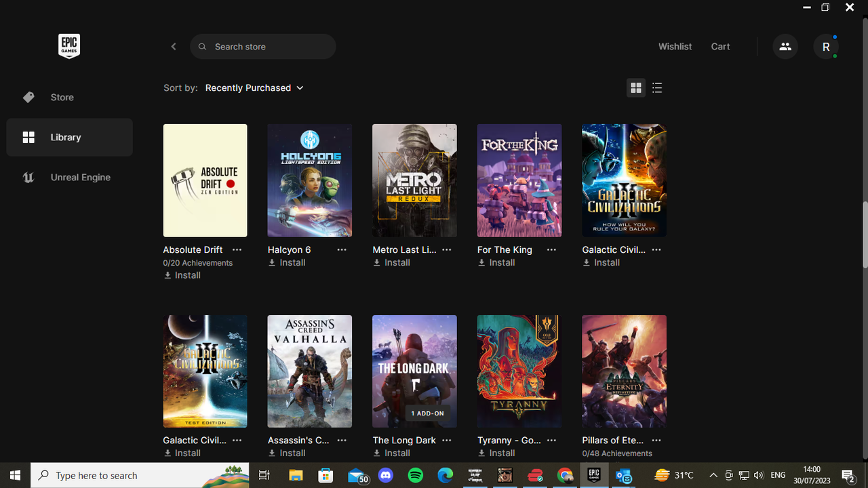Viewport: 868px width, 488px height.
Task: Open Microsoft Store from the taskbar
Action: click(x=325, y=475)
